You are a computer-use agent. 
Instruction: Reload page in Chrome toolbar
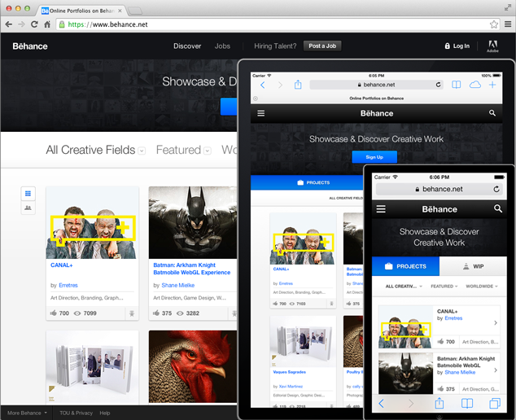pyautogui.click(x=34, y=24)
